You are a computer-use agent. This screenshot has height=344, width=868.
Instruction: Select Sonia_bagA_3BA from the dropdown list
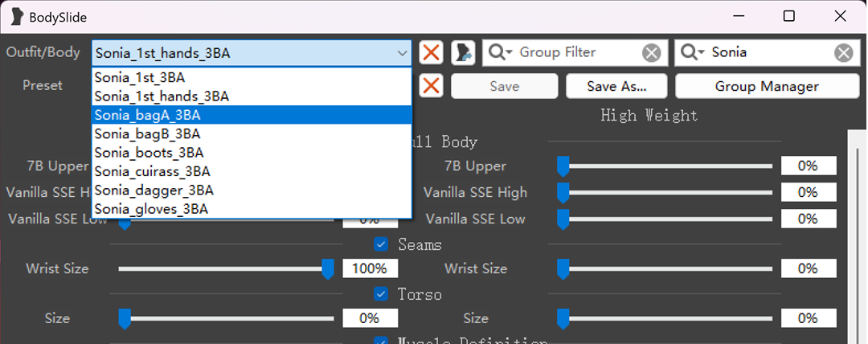point(147,115)
